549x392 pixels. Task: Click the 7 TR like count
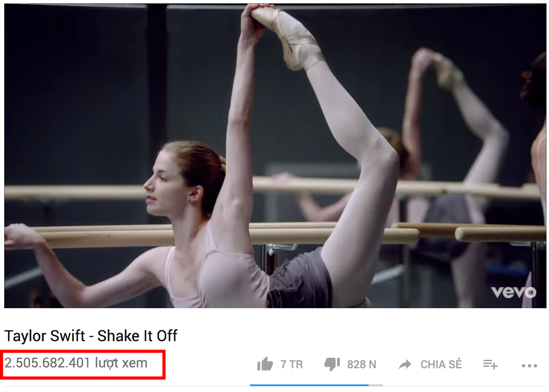[291, 364]
